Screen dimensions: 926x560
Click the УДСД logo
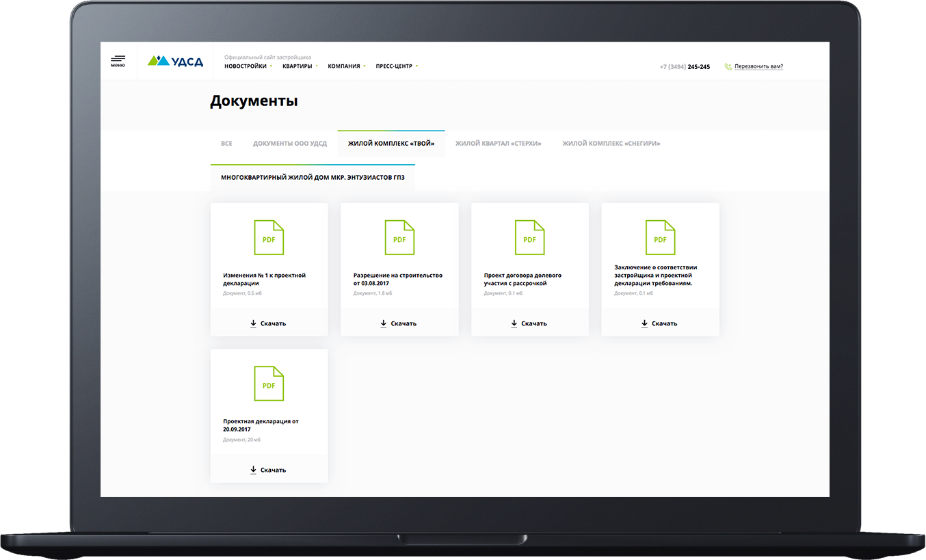[176, 61]
